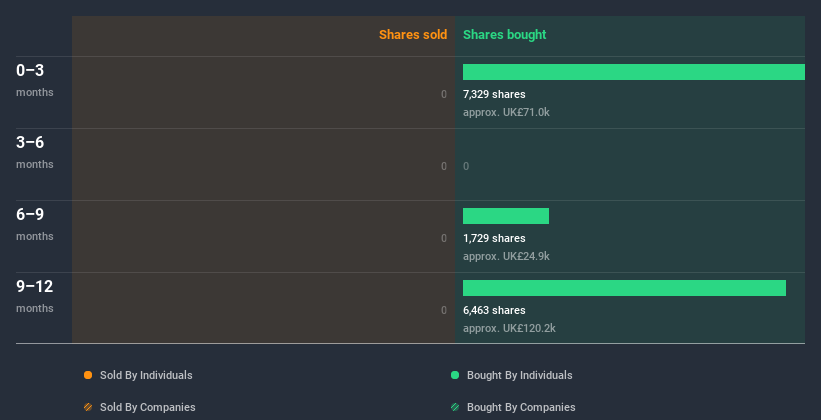Select the Bought By Individuals legend label
The width and height of the screenshot is (821, 420).
click(x=519, y=375)
